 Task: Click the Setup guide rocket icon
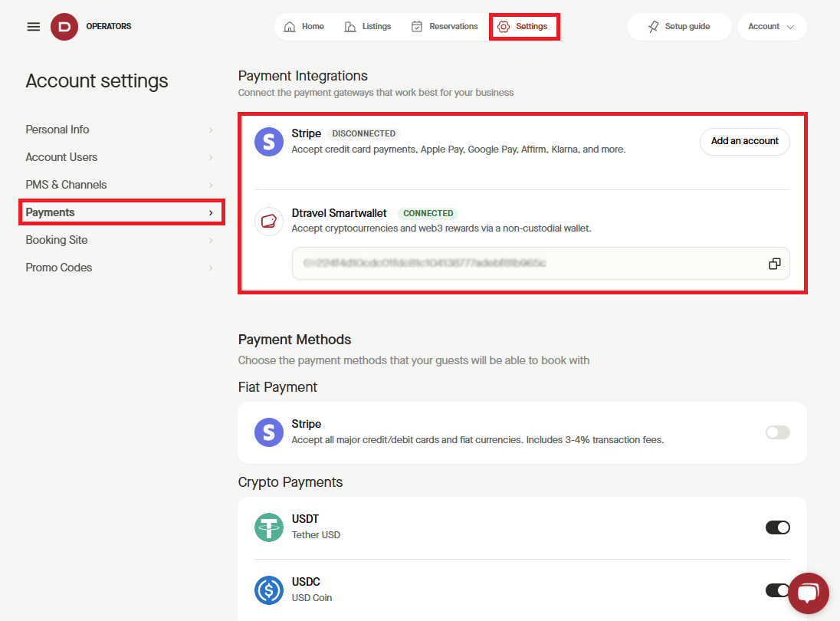(x=653, y=27)
